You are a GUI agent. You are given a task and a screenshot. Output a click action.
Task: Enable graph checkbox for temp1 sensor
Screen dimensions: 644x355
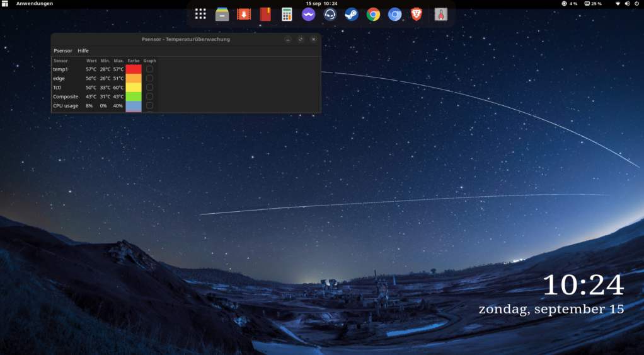(149, 69)
